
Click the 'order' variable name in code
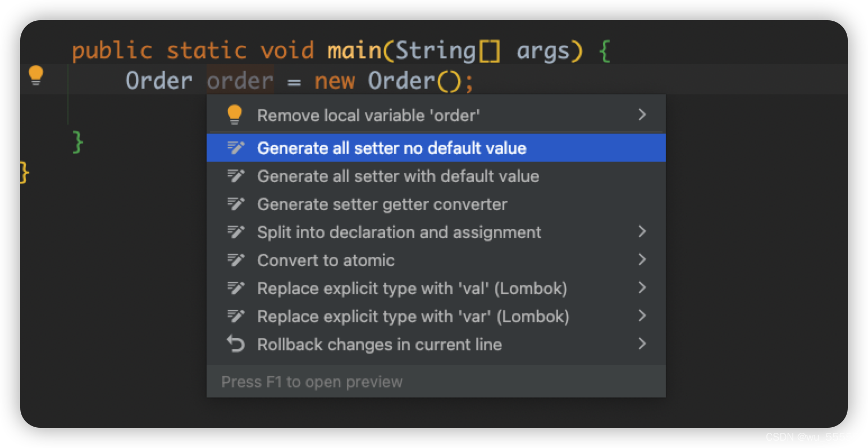[x=240, y=81]
